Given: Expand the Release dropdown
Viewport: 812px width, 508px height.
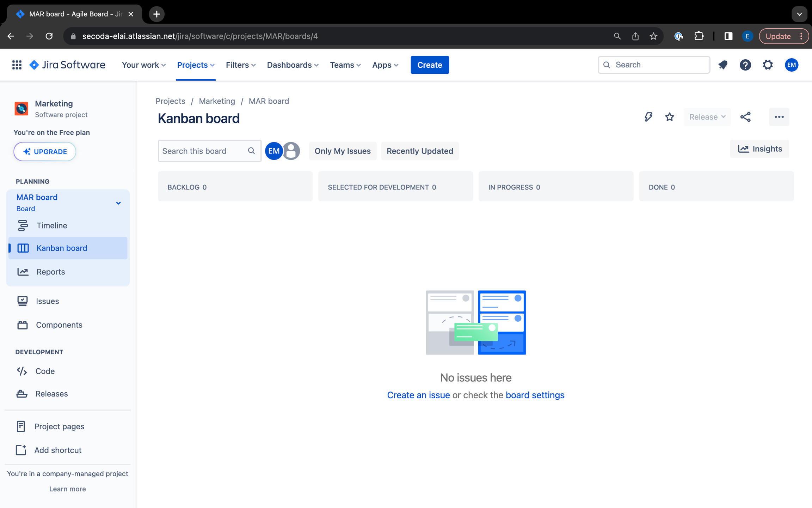Looking at the screenshot, I should coord(707,117).
